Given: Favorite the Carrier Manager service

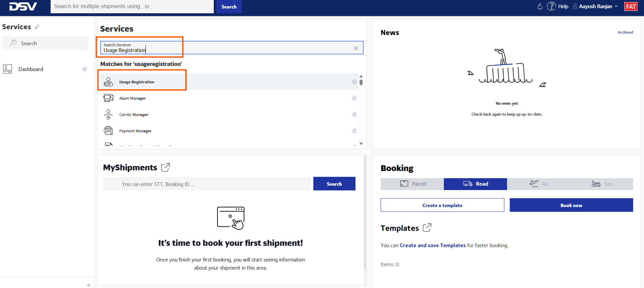Looking at the screenshot, I should coord(354,114).
